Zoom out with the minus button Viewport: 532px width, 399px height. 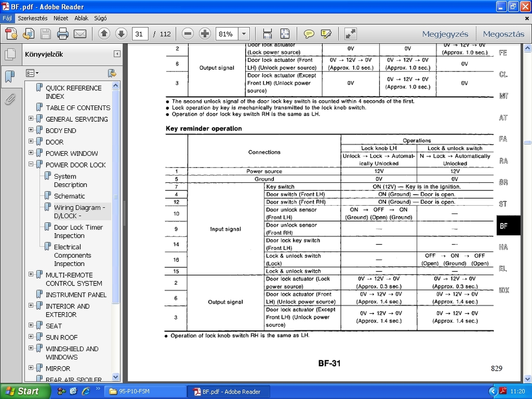coord(188,34)
